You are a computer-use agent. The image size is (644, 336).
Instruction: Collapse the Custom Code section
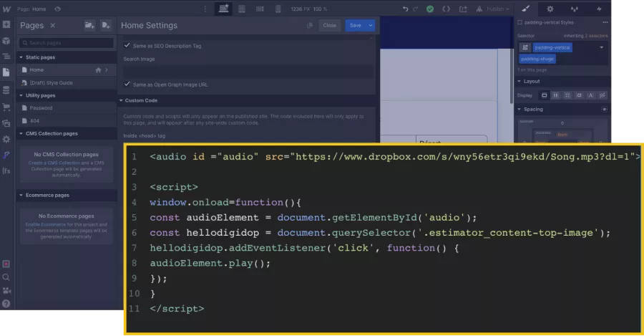pyautogui.click(x=121, y=100)
